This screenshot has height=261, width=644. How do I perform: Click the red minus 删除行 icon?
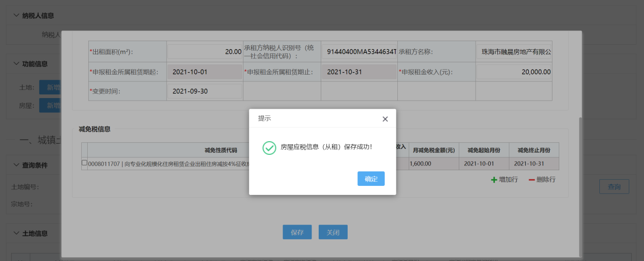(531, 180)
